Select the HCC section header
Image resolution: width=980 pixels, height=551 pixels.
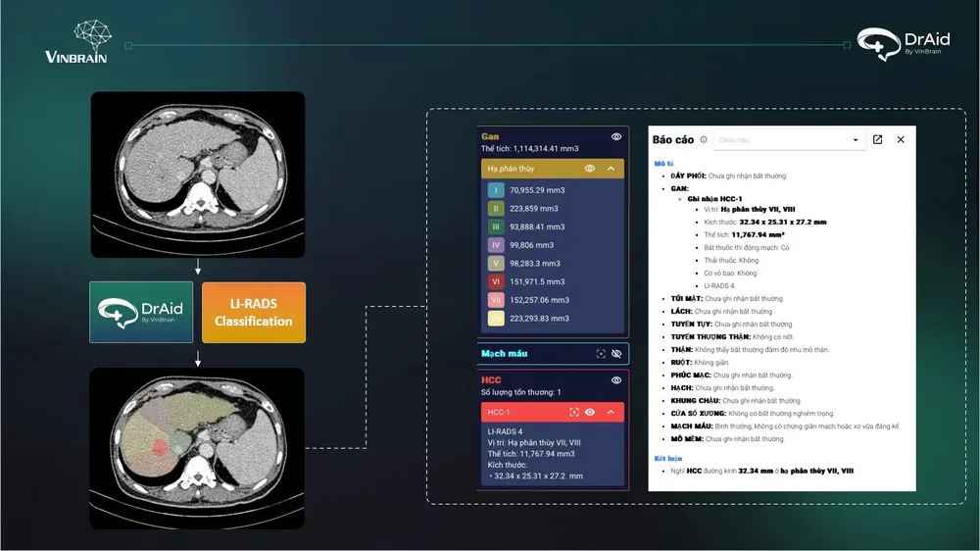tap(491, 380)
